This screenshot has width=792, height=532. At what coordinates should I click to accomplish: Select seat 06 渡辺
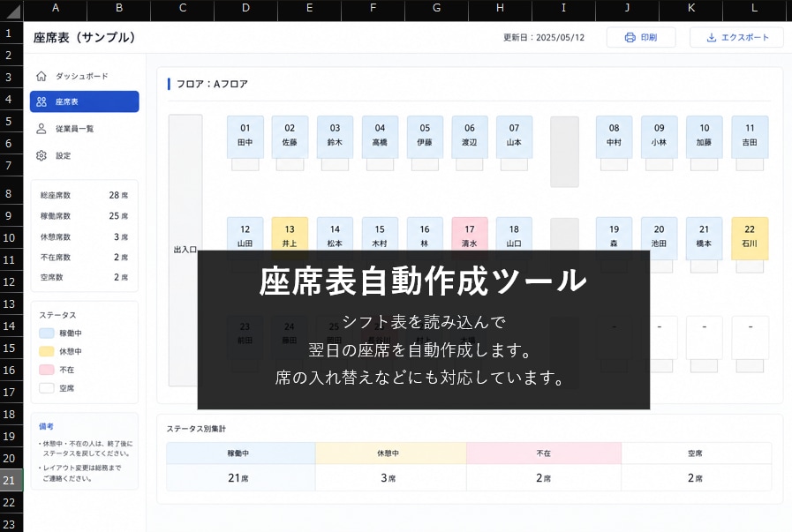pos(470,138)
